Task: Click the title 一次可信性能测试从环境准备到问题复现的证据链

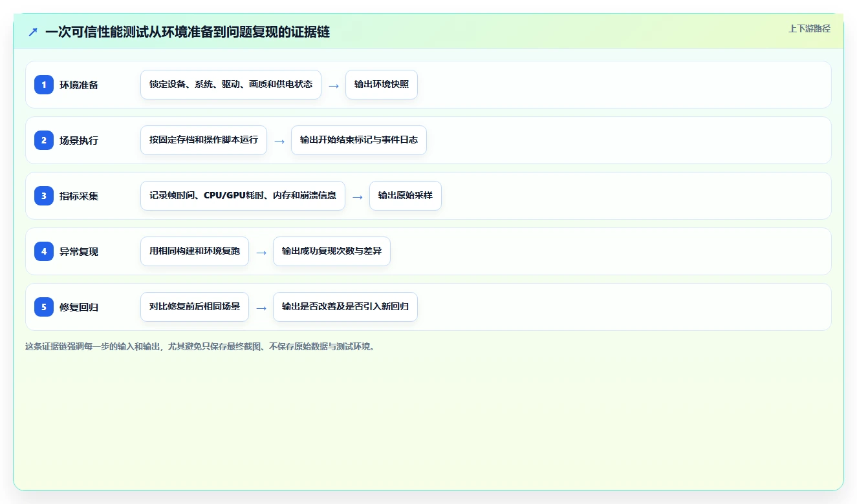Action: click(188, 32)
